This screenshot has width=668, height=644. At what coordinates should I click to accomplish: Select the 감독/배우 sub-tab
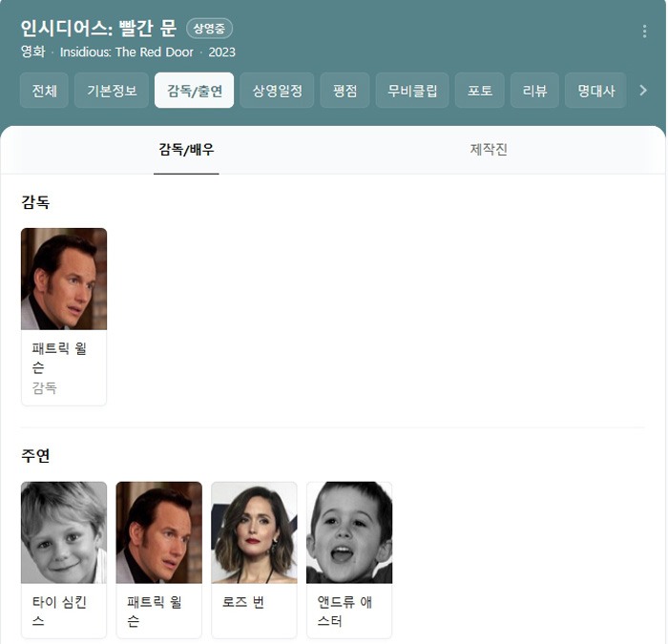(186, 150)
